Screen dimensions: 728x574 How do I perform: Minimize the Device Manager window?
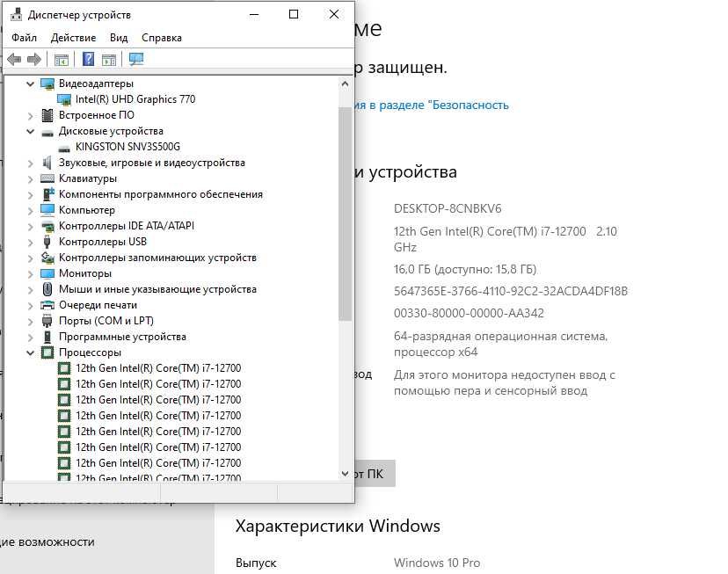pos(254,14)
